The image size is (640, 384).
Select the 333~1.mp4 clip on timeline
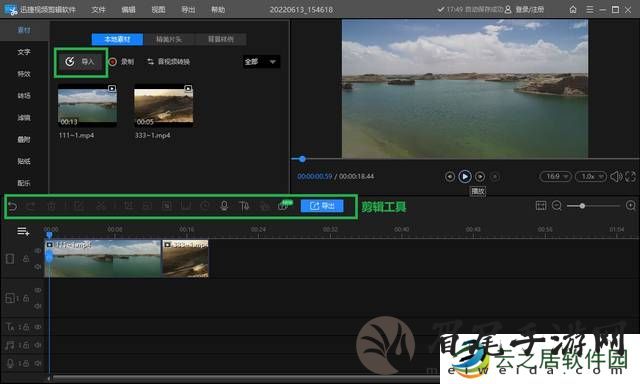[x=185, y=258]
